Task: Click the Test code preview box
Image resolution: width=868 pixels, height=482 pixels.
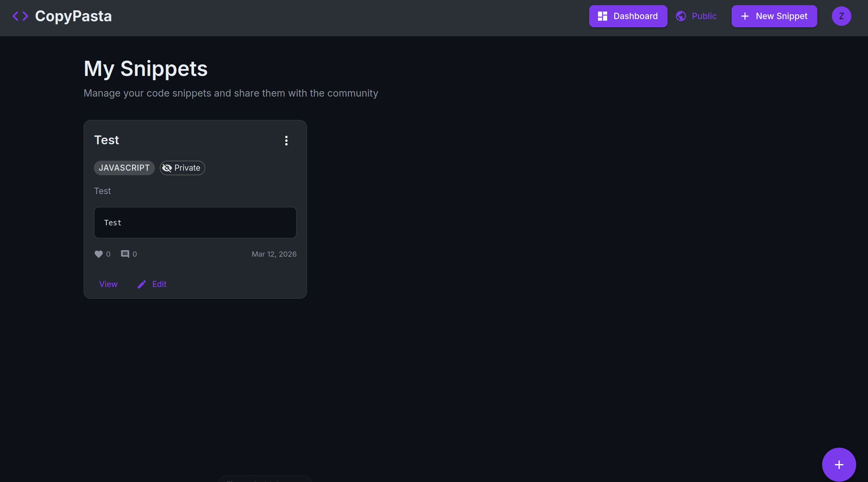Action: [195, 223]
